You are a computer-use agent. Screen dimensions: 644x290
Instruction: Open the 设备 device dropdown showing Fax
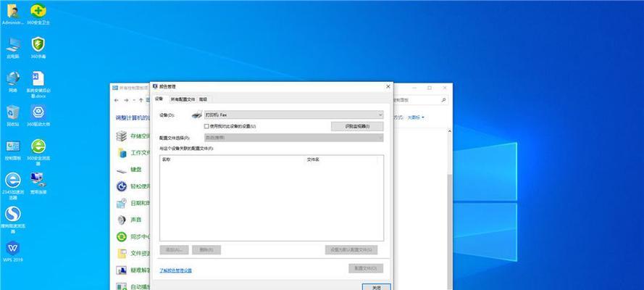(x=293, y=115)
